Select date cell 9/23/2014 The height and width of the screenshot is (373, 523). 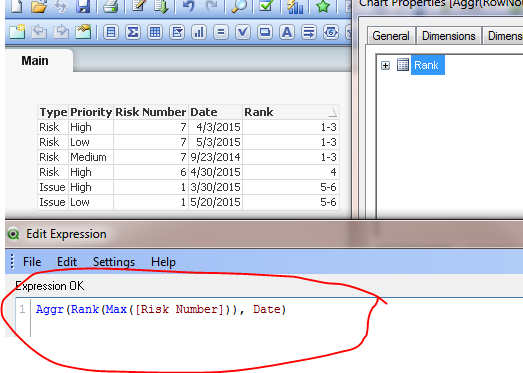pos(215,157)
